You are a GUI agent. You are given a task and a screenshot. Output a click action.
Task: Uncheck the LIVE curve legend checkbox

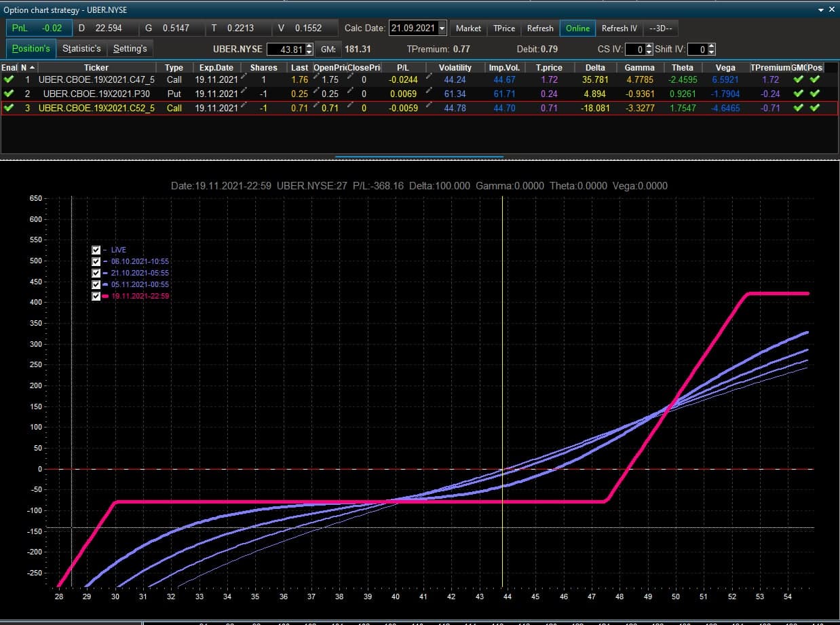coord(96,250)
